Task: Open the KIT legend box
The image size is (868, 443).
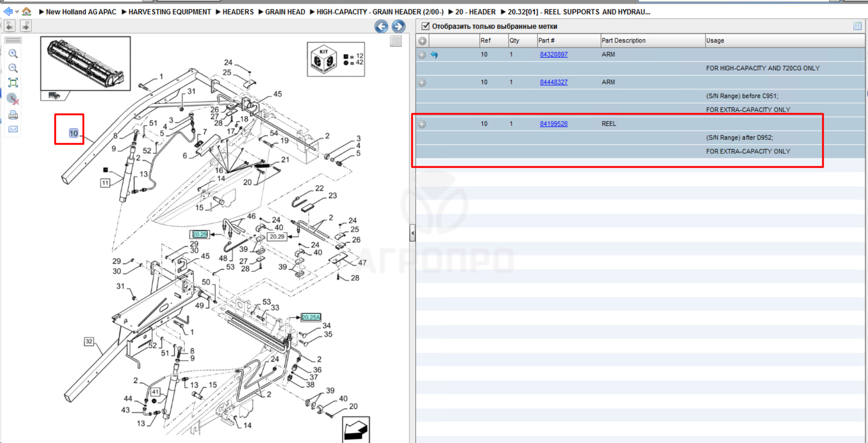Action: click(336, 59)
